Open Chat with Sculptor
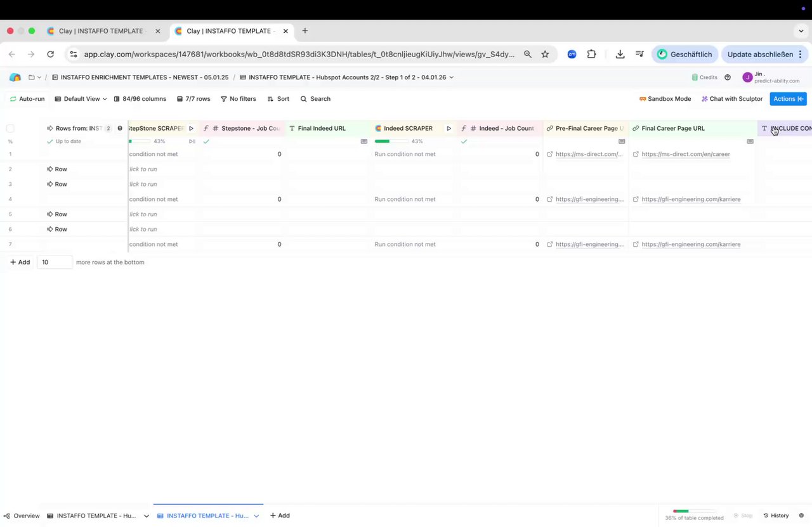 pyautogui.click(x=732, y=99)
